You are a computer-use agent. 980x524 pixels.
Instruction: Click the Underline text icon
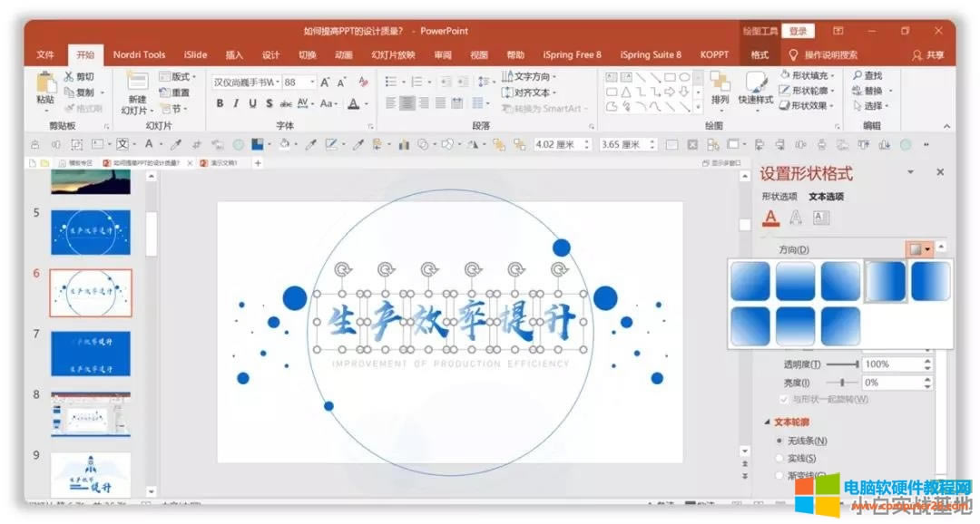coord(252,103)
